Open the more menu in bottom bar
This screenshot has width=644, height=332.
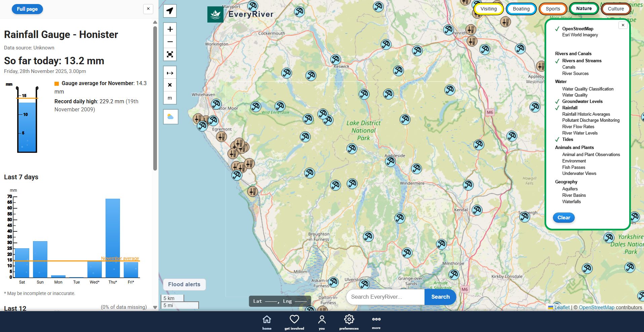(x=376, y=322)
